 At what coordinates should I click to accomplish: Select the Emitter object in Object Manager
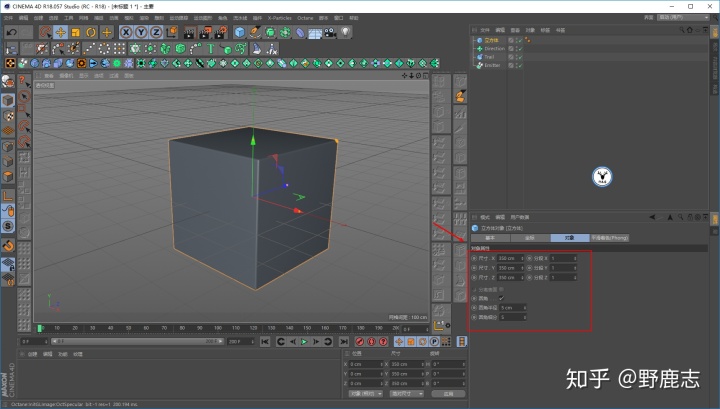coord(492,65)
